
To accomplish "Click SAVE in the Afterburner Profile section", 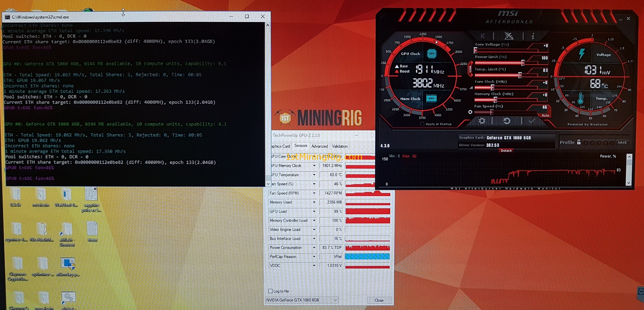I will point(622,142).
